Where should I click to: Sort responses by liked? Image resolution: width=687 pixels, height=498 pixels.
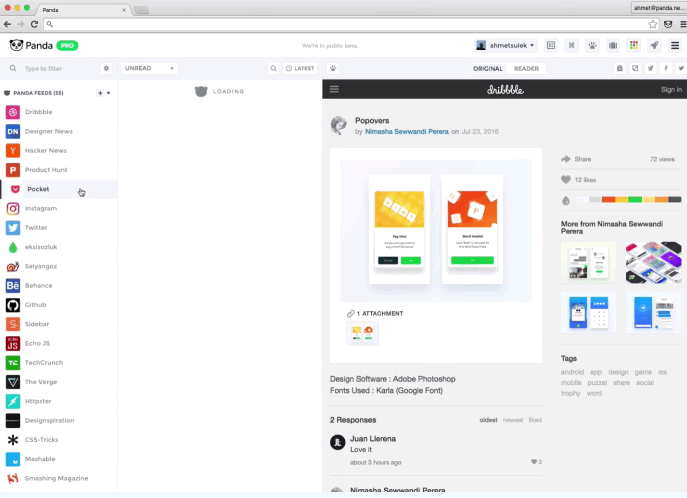point(535,420)
